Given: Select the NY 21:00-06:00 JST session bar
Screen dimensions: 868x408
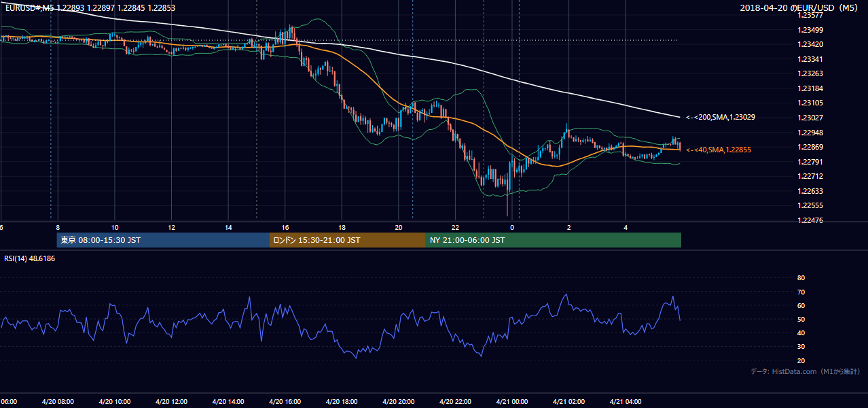Looking at the screenshot, I should click(x=554, y=240).
